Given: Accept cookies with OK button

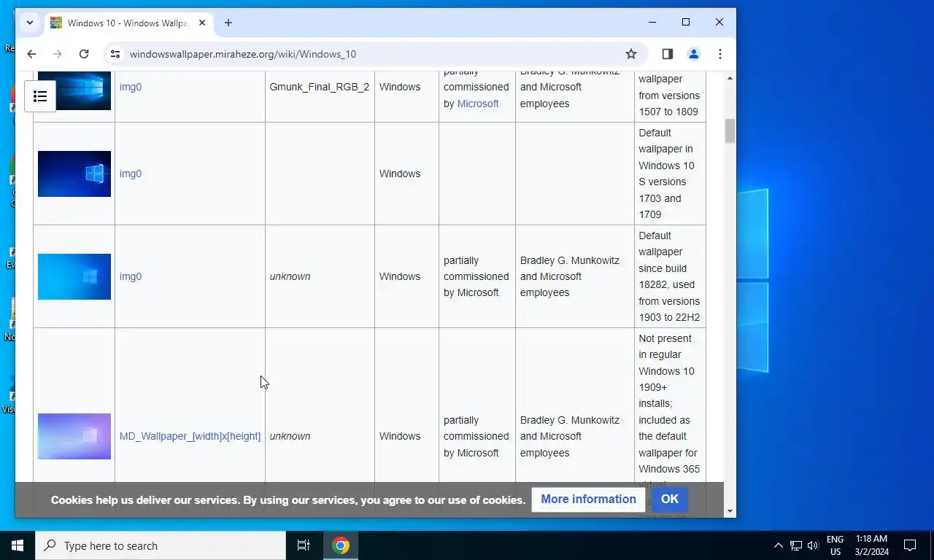Looking at the screenshot, I should 670,499.
